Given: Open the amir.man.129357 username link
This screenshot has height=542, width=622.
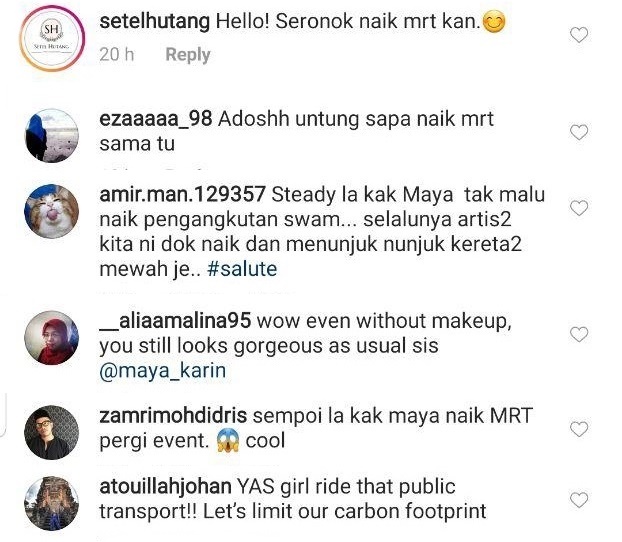Looking at the screenshot, I should (182, 195).
